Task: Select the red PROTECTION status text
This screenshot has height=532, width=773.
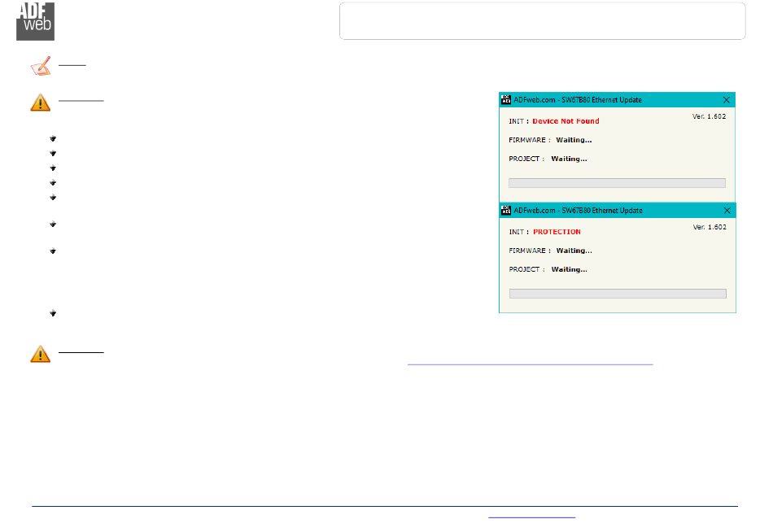Action: click(x=557, y=232)
